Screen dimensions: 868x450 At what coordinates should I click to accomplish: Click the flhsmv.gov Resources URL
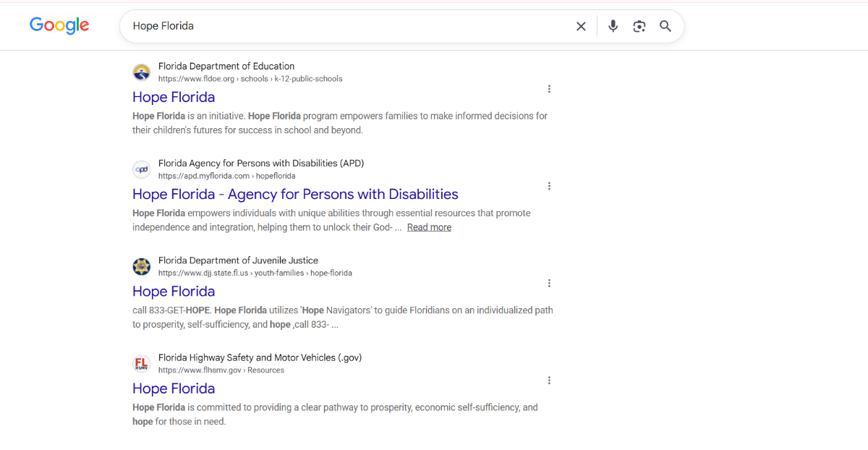(221, 370)
